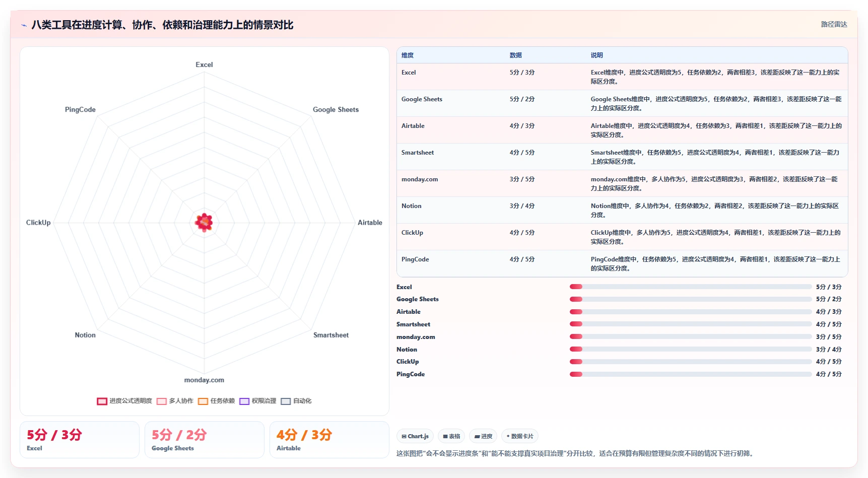
Task: Click the 进度 tag chip
Action: click(483, 436)
